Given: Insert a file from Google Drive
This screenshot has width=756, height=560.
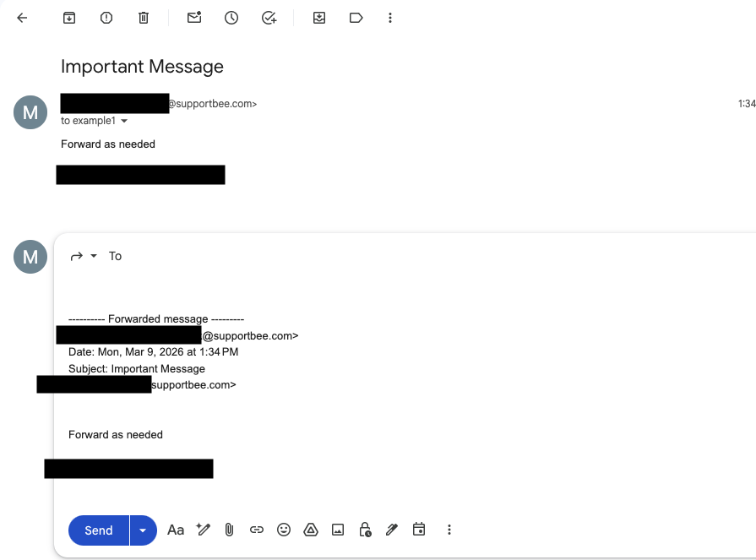Looking at the screenshot, I should coord(311,530).
